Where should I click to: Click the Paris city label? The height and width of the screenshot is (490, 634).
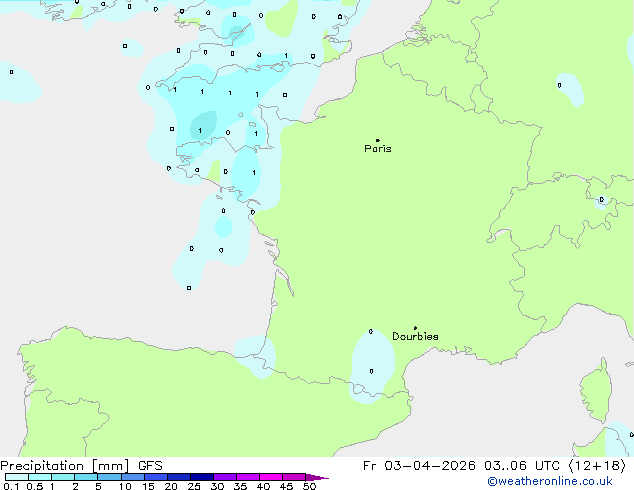pyautogui.click(x=378, y=149)
